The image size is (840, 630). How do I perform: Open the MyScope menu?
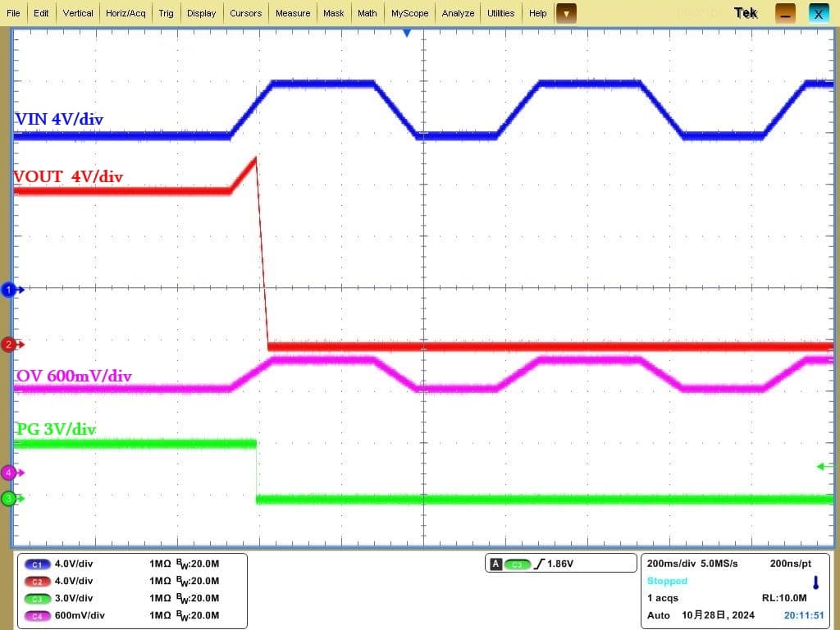[409, 13]
